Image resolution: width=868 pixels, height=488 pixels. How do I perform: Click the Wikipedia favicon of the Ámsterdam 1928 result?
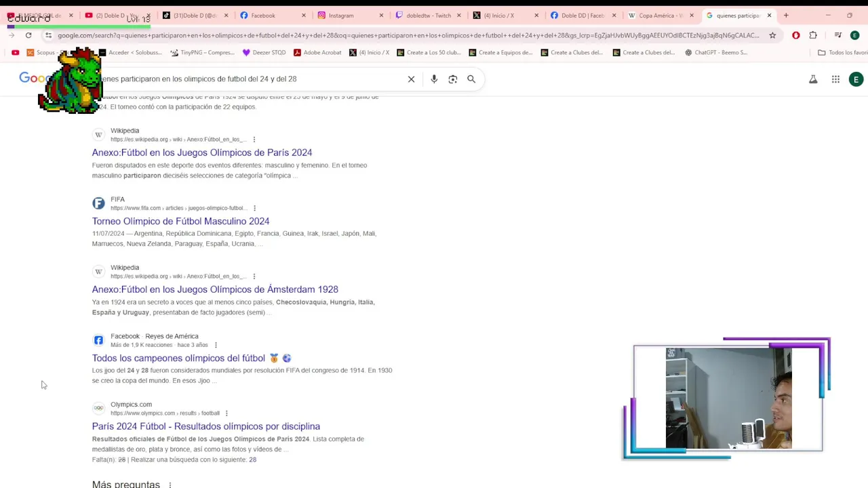click(98, 272)
